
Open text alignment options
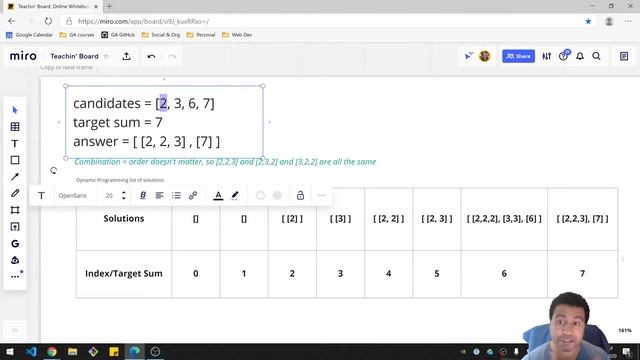(160, 196)
